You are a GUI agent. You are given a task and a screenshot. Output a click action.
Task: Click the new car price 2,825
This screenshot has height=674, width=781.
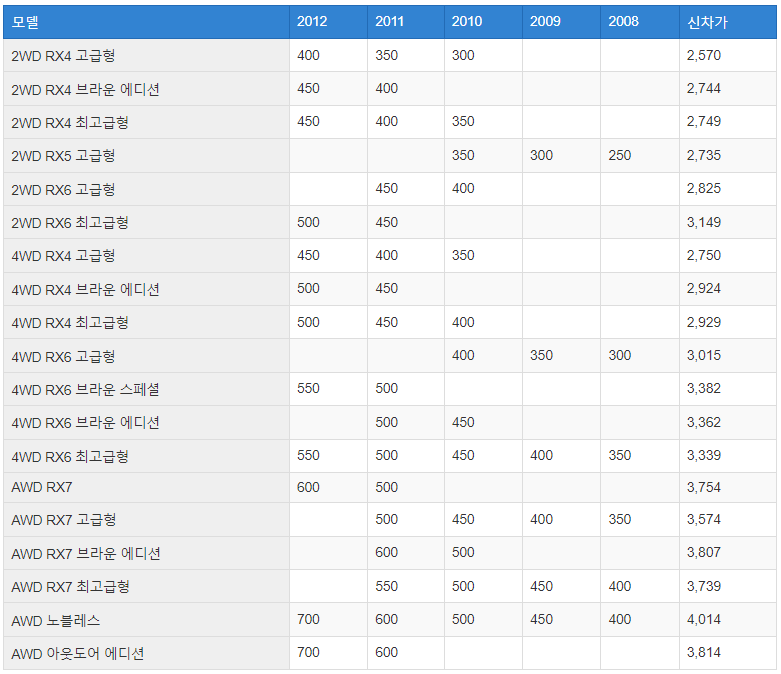coord(704,188)
